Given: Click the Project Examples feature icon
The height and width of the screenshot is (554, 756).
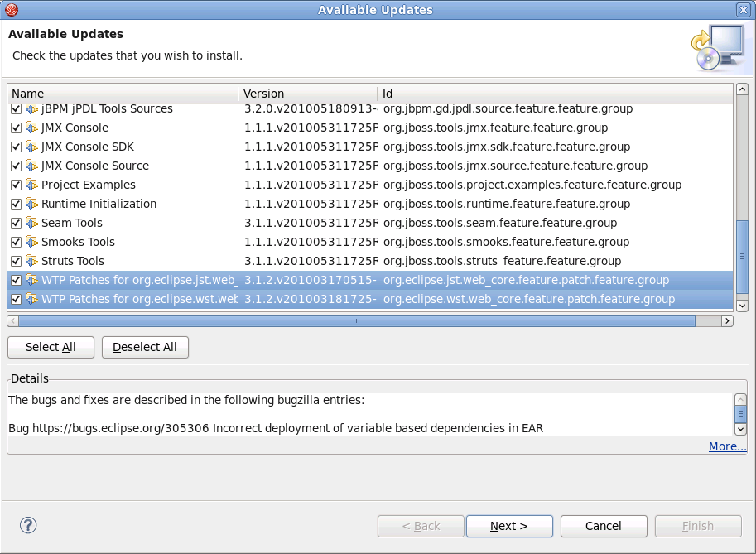Looking at the screenshot, I should point(31,185).
